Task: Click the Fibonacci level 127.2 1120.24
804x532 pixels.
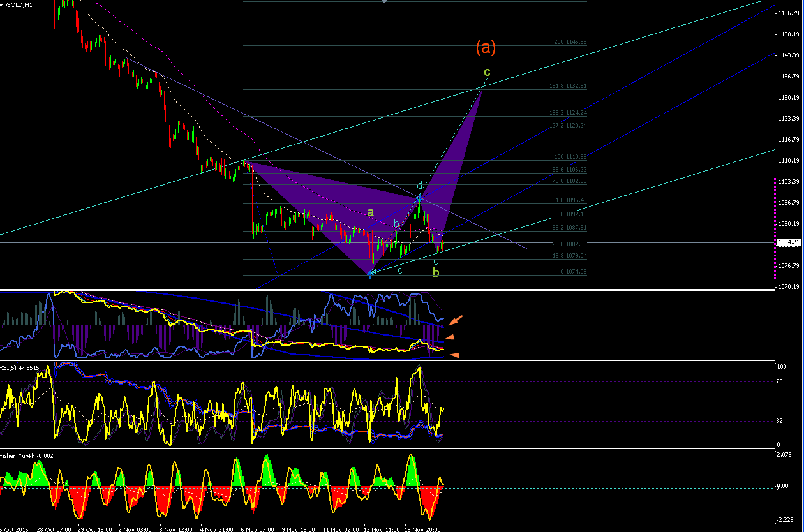Action: pos(568,126)
